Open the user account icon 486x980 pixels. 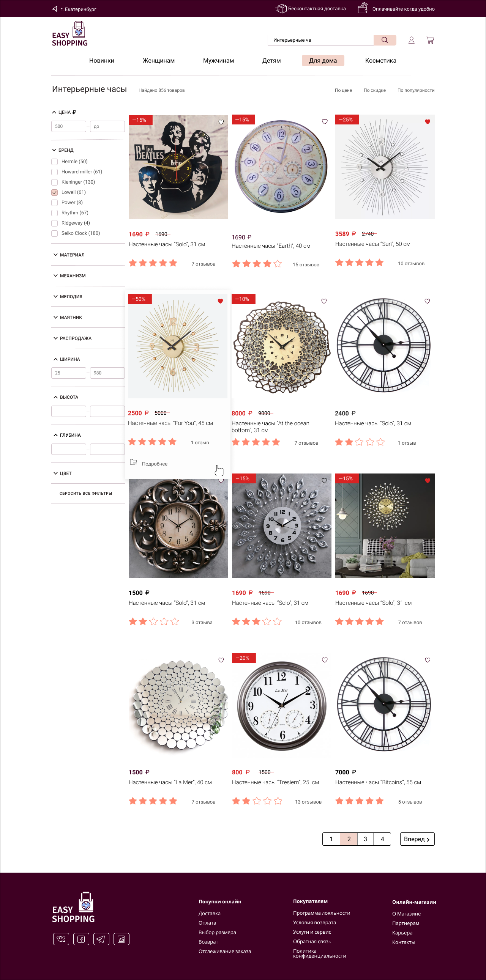point(412,40)
